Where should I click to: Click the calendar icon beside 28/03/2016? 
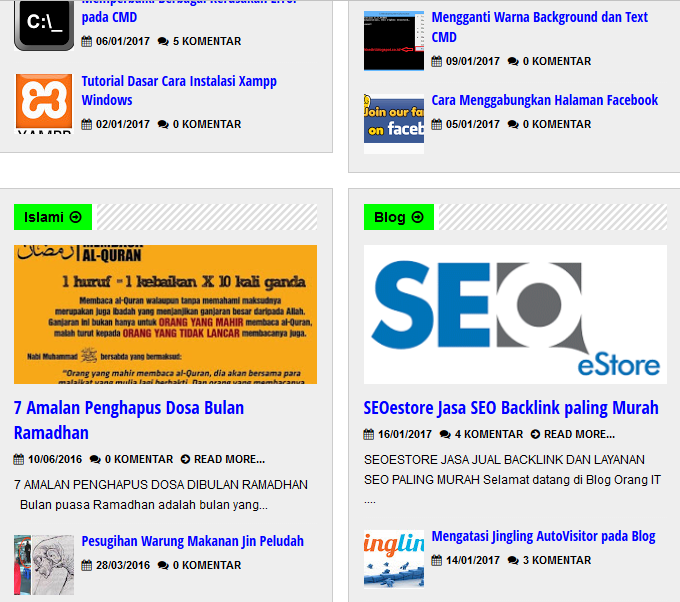[x=87, y=565]
